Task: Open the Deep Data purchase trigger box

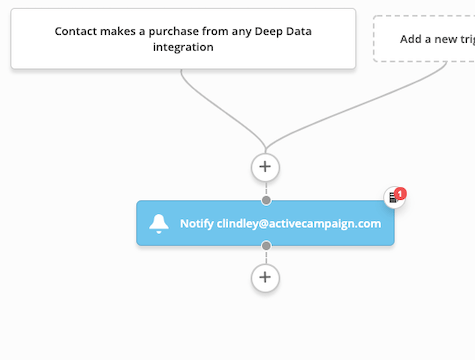Action: [183, 39]
